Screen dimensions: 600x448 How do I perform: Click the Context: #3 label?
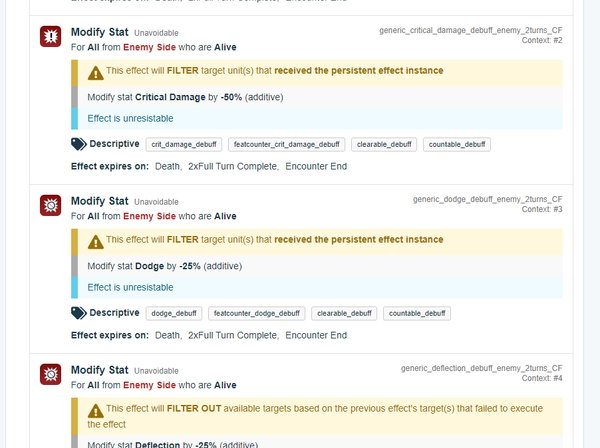[542, 209]
